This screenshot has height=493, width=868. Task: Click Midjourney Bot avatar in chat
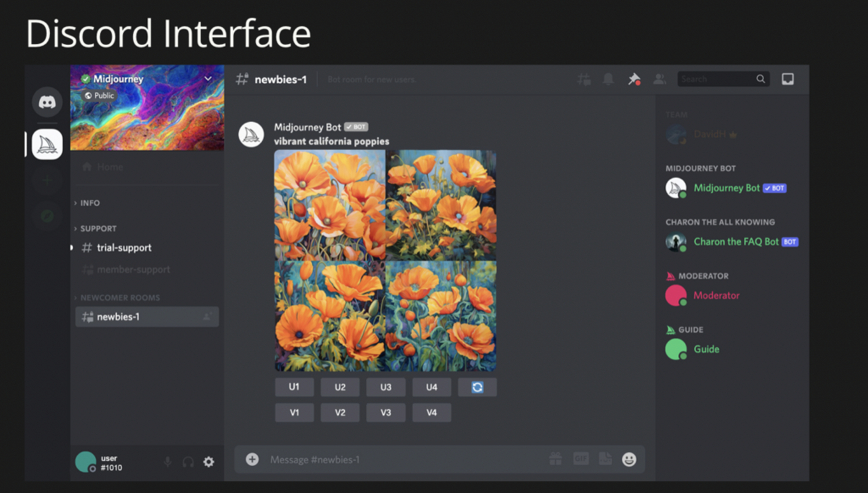tap(251, 135)
